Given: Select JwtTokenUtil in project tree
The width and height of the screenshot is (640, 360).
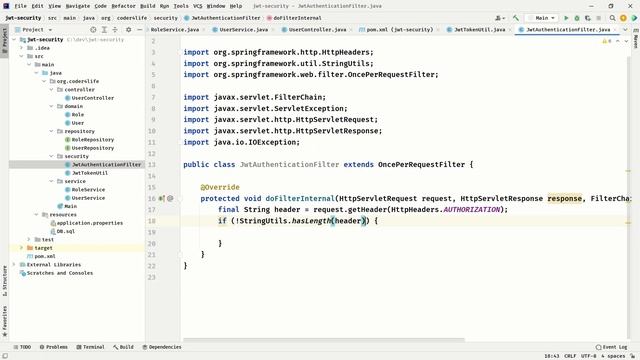Looking at the screenshot, I should point(89,173).
